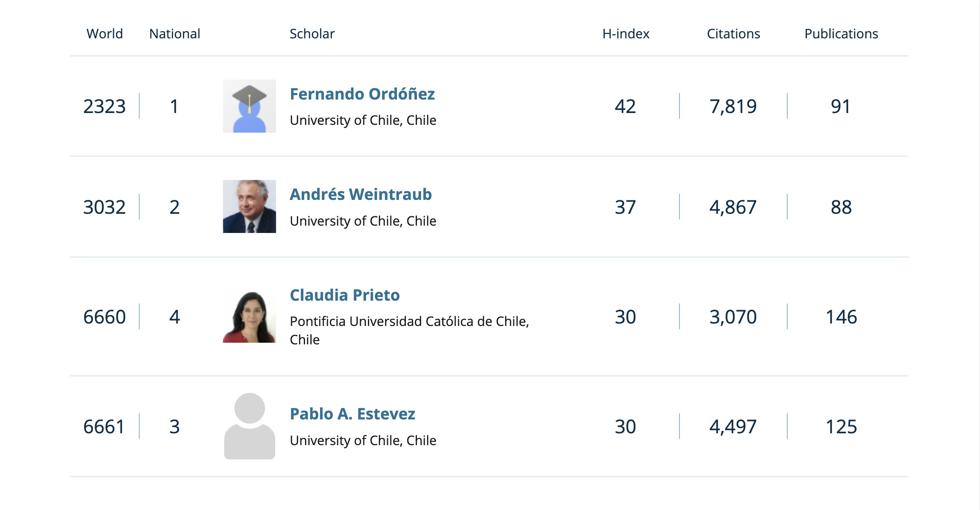Click Pablo A. Estevez placeholder avatar icon

249,426
